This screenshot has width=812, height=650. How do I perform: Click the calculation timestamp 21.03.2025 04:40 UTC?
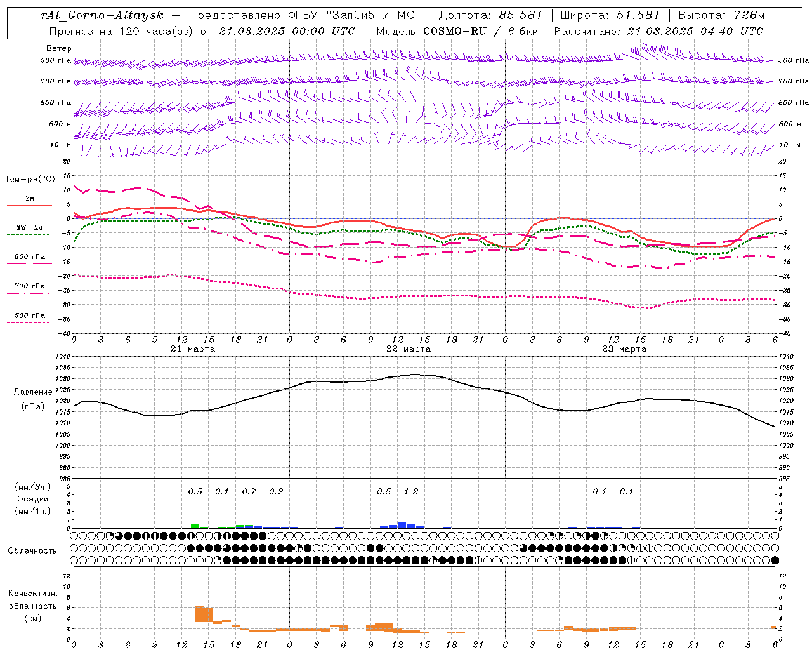pyautogui.click(x=695, y=31)
